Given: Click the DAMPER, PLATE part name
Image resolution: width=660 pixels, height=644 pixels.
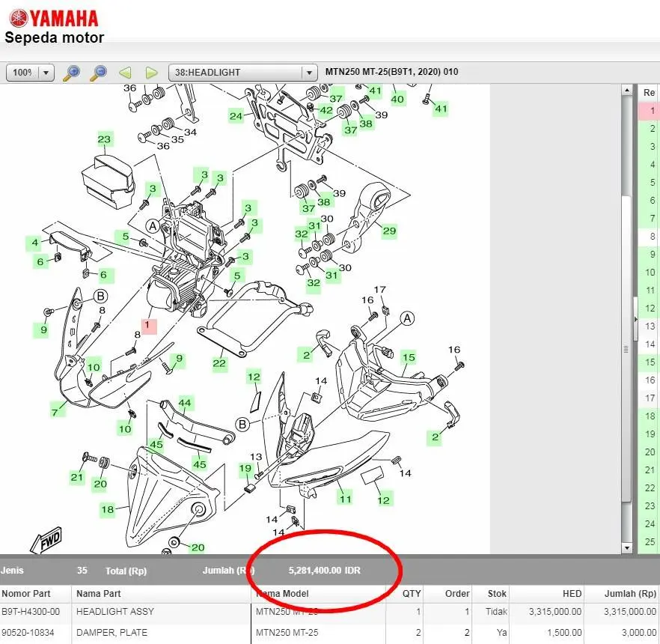Looking at the screenshot, I should (x=111, y=633).
